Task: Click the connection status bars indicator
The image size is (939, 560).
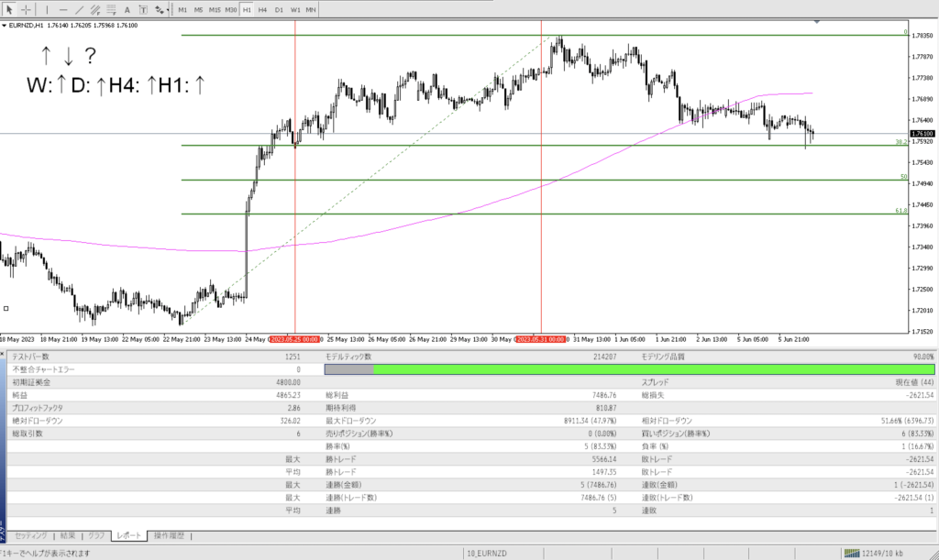Action: 852,553
